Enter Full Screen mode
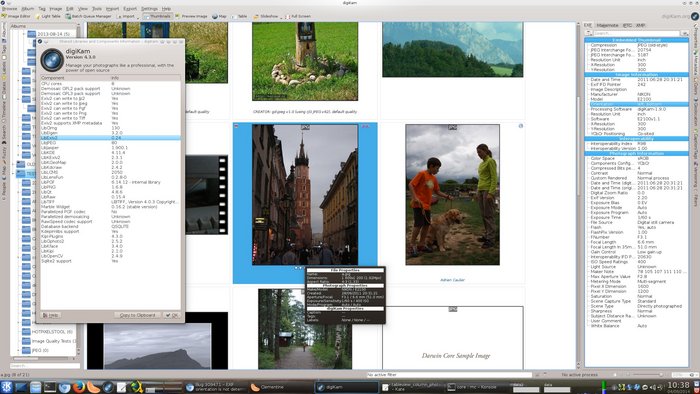Viewport: 700px width, 394px height. [x=298, y=16]
